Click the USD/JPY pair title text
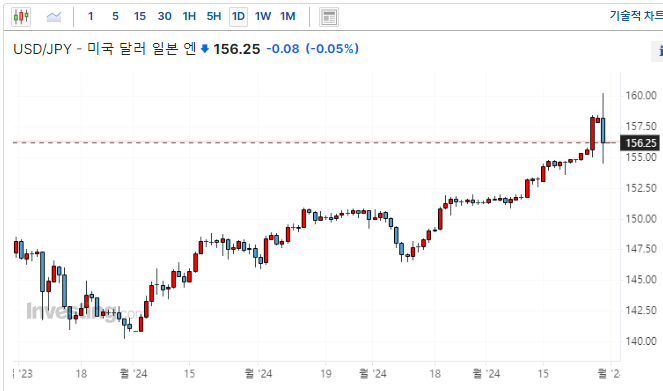663x391 pixels. [x=105, y=49]
